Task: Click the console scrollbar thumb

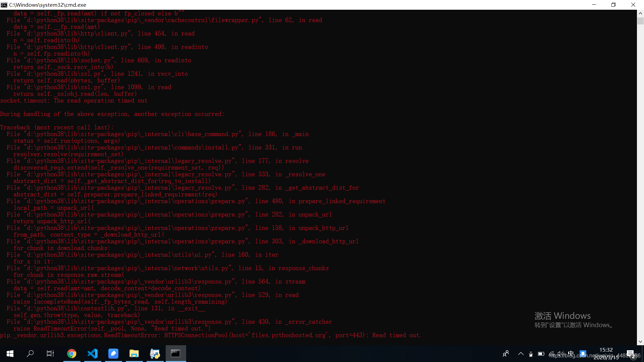Action: [640, 21]
